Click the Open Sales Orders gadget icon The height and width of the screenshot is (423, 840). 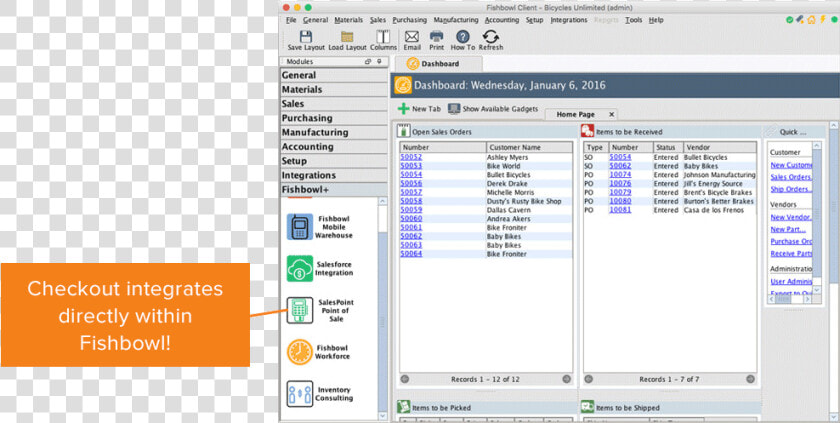tap(404, 131)
